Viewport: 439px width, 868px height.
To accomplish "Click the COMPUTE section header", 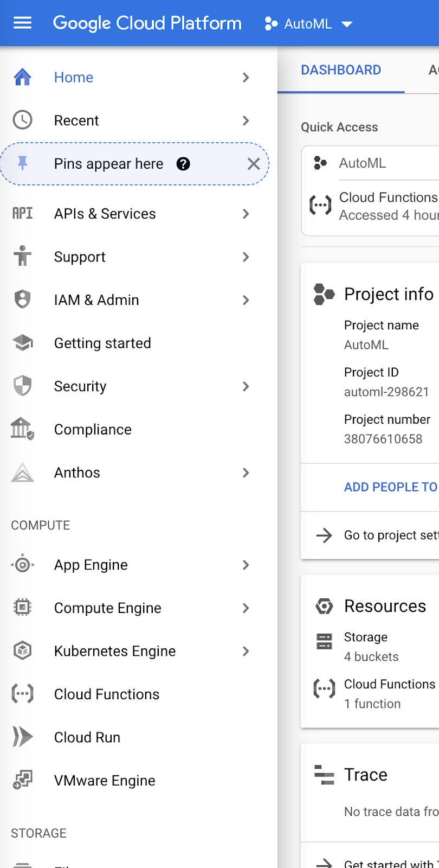I will 41,525.
